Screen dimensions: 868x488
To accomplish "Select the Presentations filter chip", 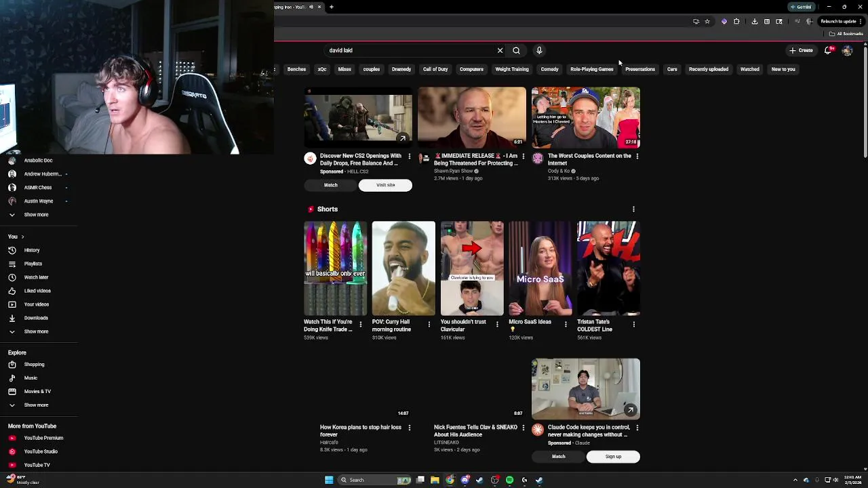I will (x=640, y=69).
